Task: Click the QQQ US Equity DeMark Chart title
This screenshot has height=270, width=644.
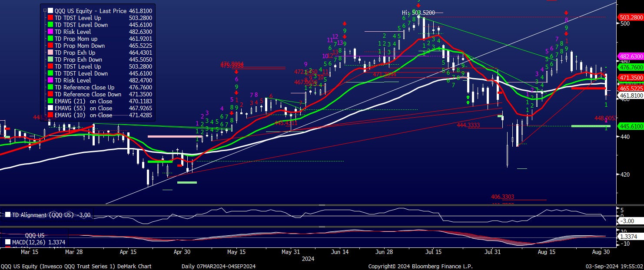Action: coord(76,266)
